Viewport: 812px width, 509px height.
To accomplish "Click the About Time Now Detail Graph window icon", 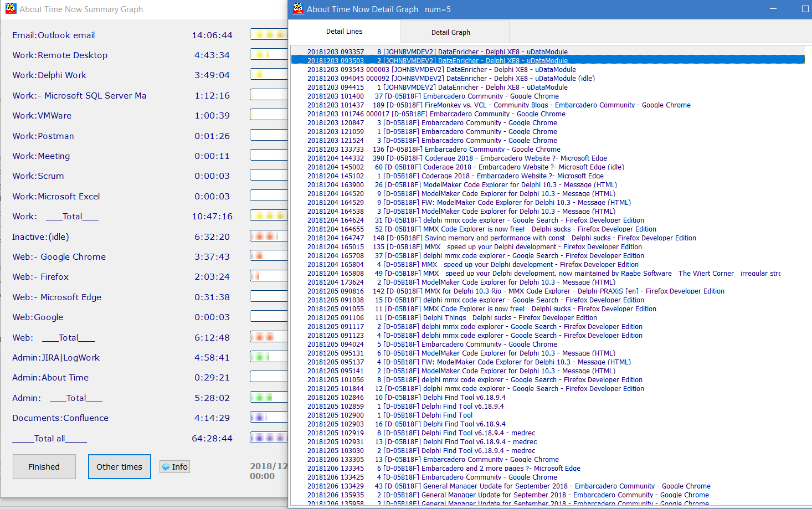I will (x=298, y=9).
